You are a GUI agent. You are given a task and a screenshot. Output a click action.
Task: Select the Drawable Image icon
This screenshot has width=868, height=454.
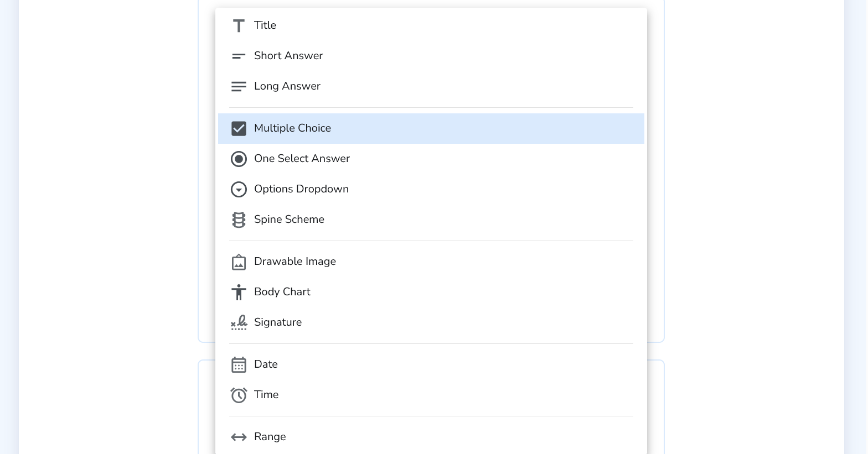pyautogui.click(x=239, y=262)
